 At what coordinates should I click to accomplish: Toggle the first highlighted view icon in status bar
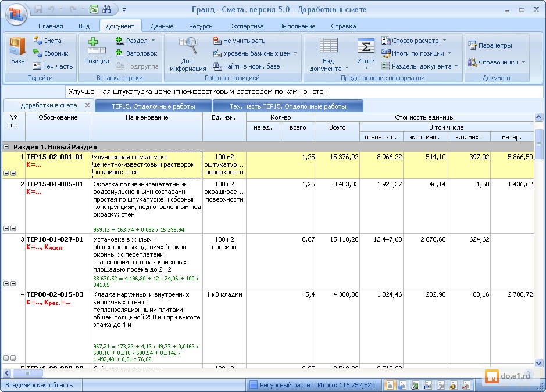click(390, 385)
